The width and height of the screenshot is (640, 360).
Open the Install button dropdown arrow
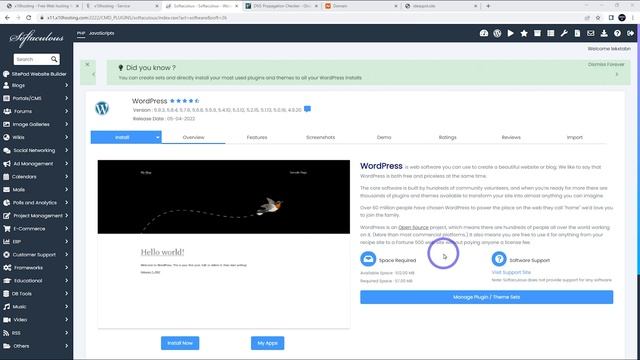[x=158, y=138]
